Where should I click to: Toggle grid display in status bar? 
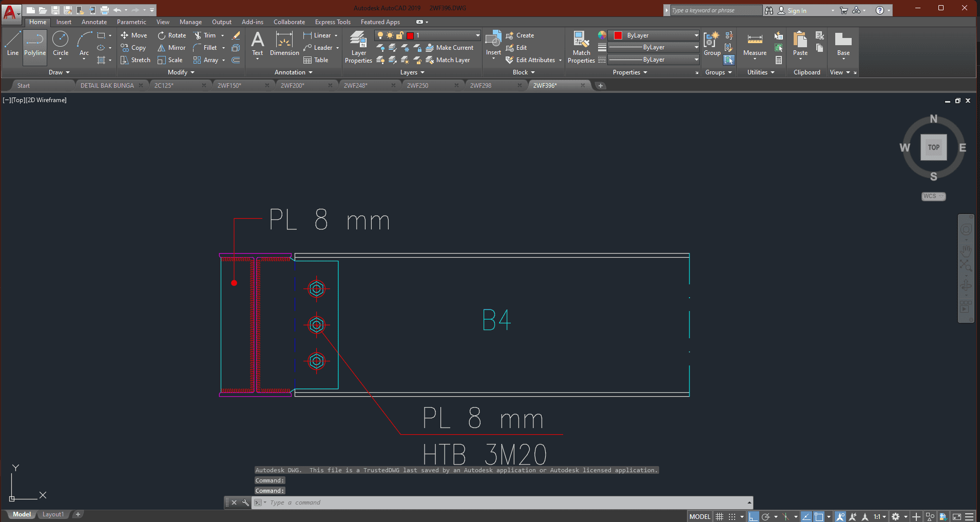[720, 516]
